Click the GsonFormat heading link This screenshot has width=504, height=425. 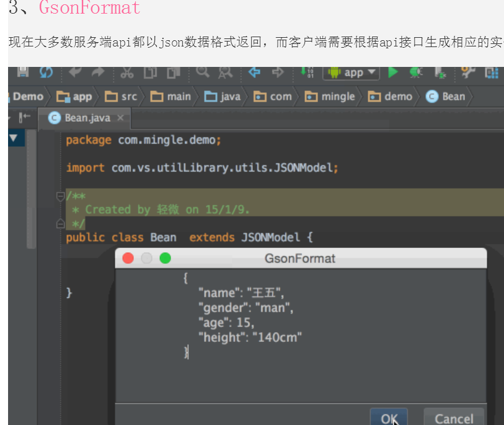[x=89, y=7]
